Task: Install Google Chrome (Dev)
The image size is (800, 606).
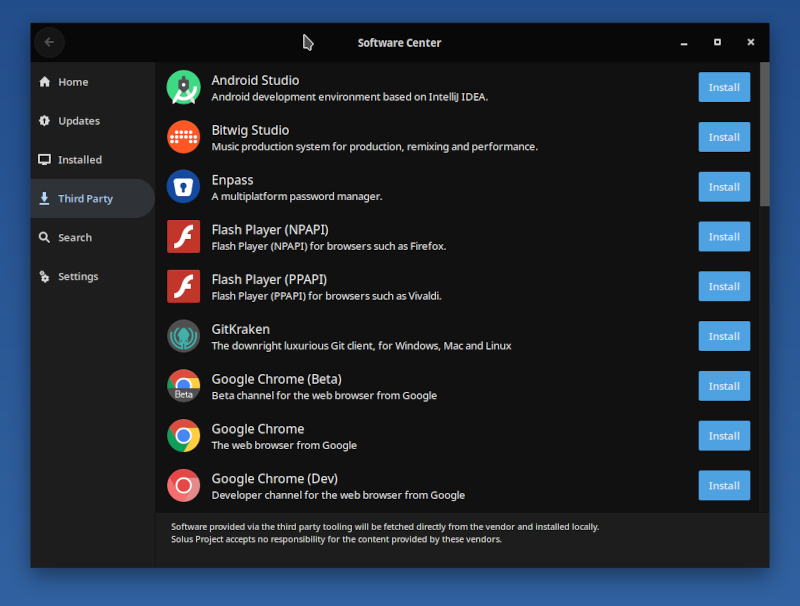Action: (x=724, y=486)
